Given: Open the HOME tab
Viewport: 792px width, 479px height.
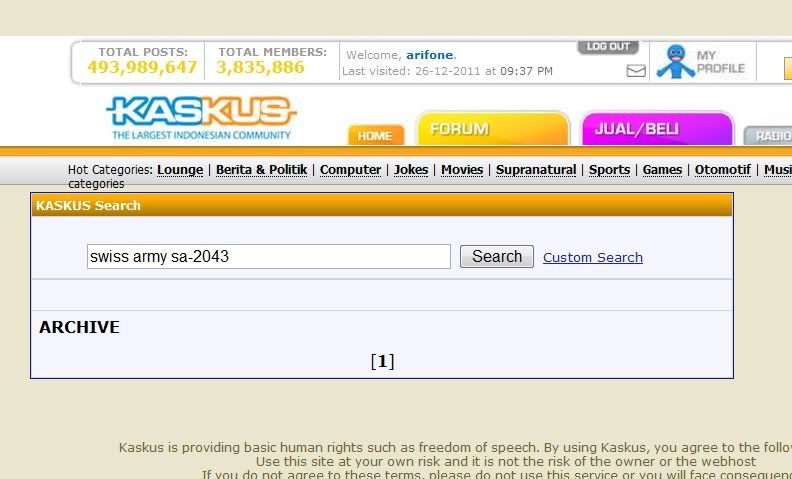Looking at the screenshot, I should (x=376, y=135).
